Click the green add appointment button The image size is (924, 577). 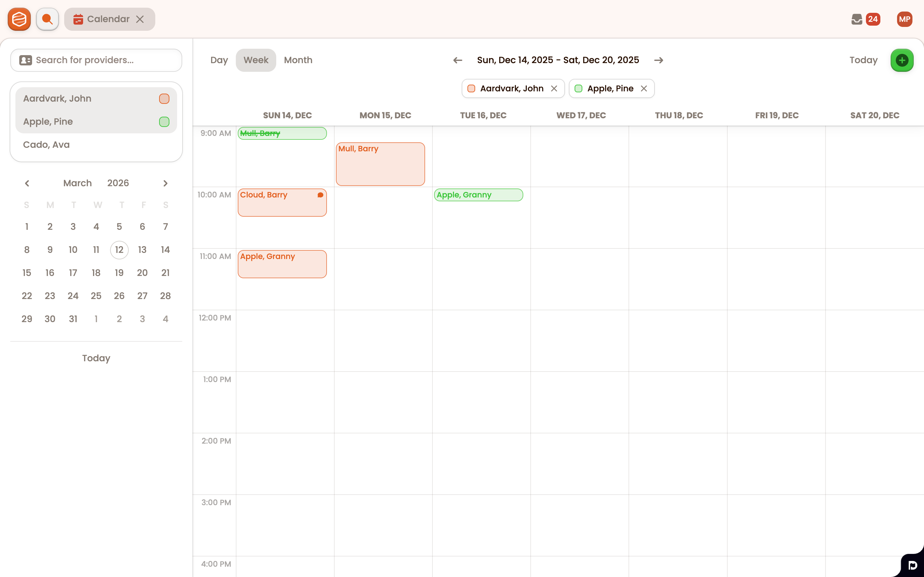coord(902,60)
